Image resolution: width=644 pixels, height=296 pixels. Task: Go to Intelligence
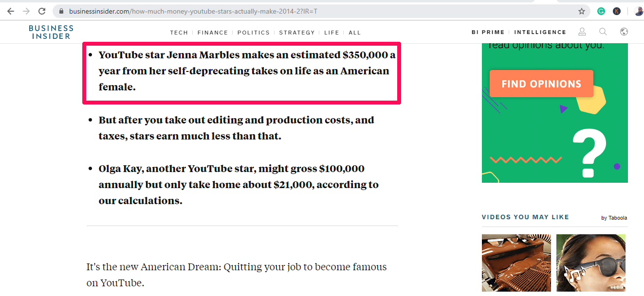coord(540,32)
